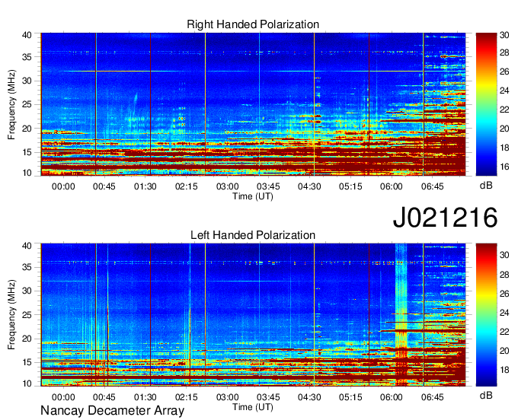The image size is (518, 420).
Task: Click 00:45 time tick under Left Handed plot
Action: [104, 397]
